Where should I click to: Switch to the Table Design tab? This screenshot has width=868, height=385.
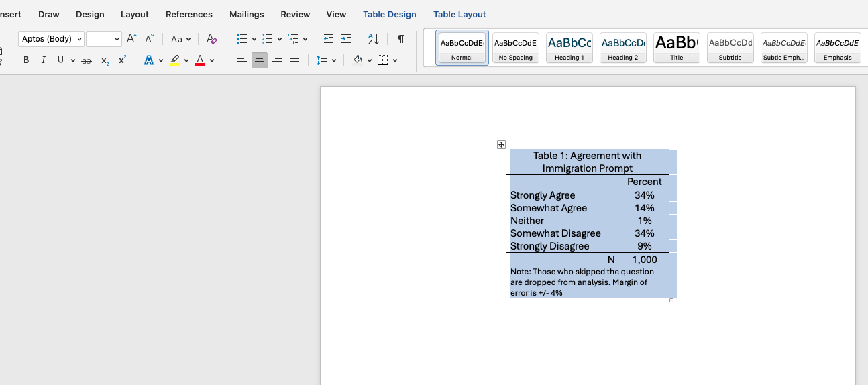pos(389,14)
